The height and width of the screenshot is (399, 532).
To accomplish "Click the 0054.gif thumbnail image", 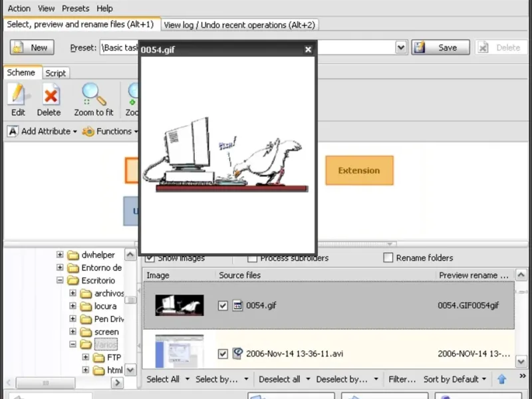I will click(180, 305).
